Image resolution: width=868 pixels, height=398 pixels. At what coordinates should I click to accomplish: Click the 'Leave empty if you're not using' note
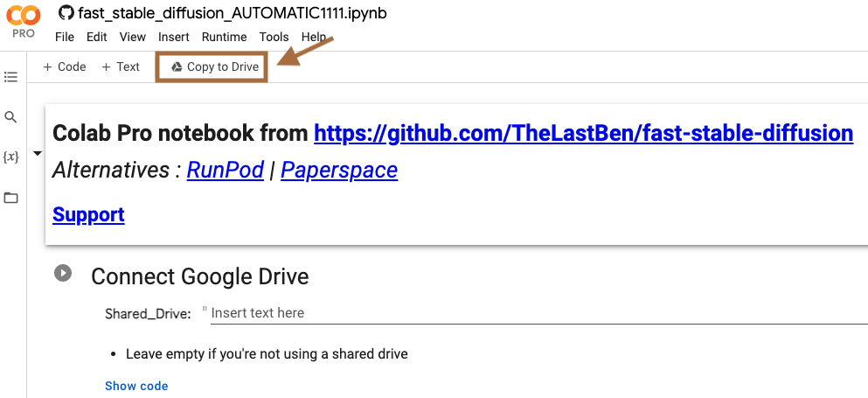[x=267, y=353]
